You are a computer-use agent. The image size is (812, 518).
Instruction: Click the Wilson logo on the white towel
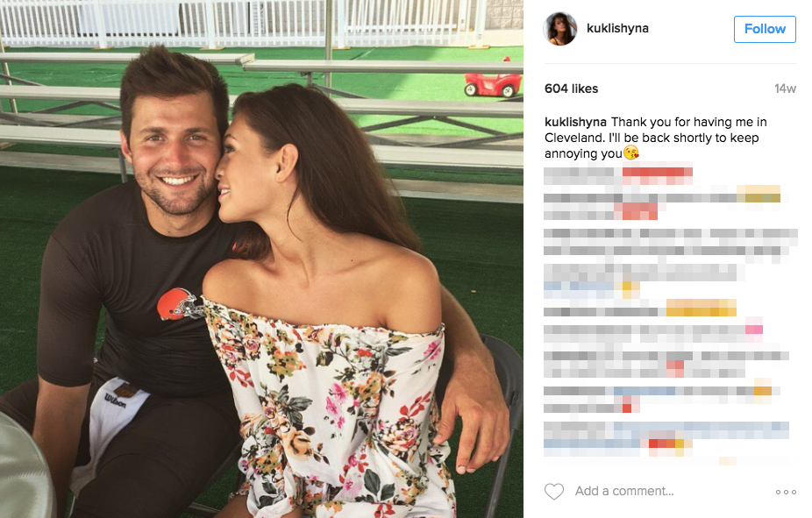point(115,400)
